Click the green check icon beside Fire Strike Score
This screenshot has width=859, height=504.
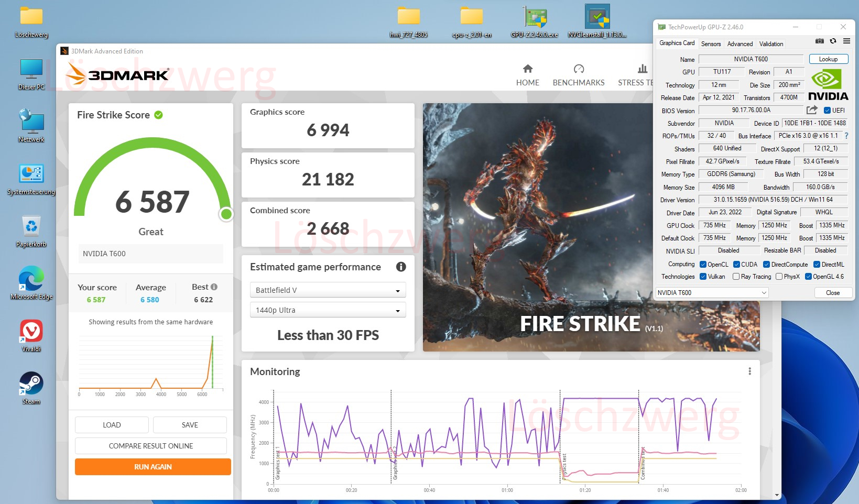(x=158, y=115)
